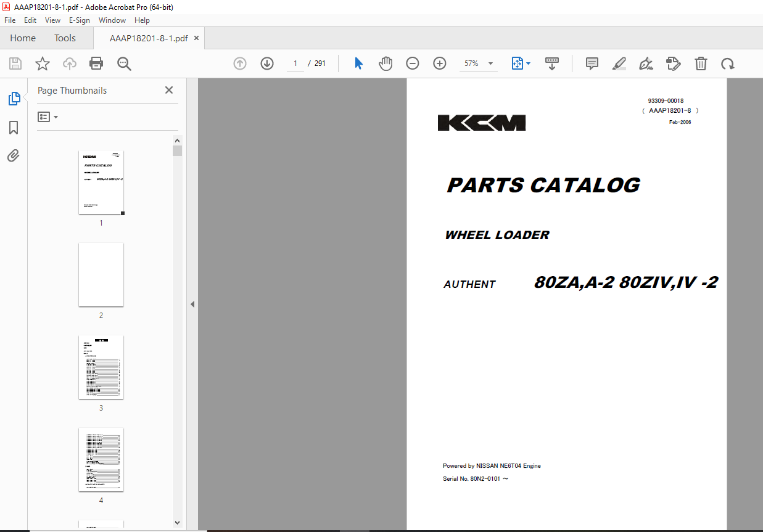Select the blank page 2 thumbnail
Viewport: 763px width, 532px height.
click(x=101, y=275)
